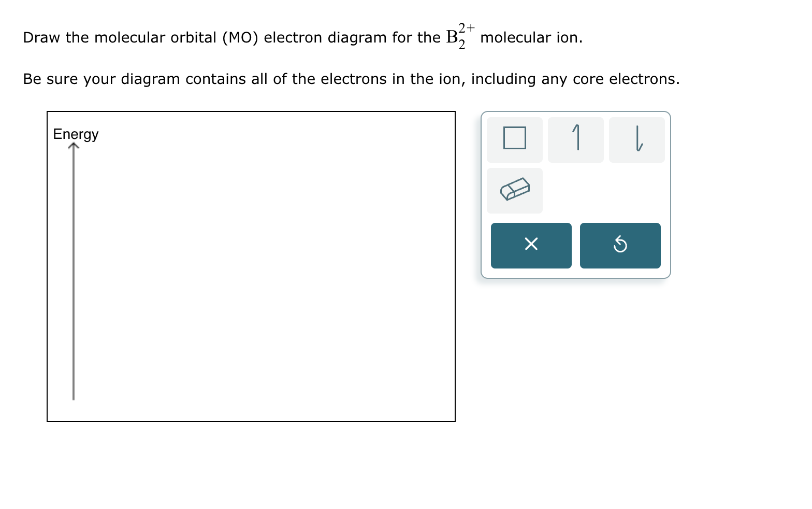Viewport: 812px width, 509px height.
Task: Clear all drawn electrons with the X control
Action: (x=531, y=245)
